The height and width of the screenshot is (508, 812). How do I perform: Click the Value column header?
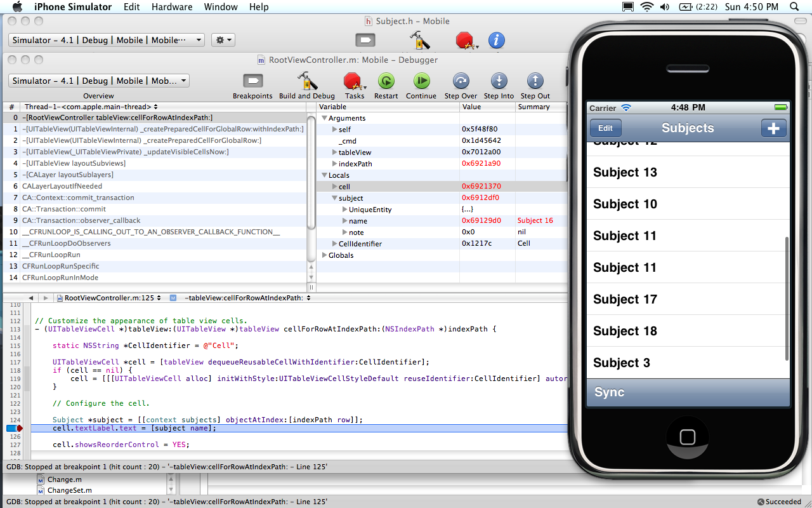[487, 107]
